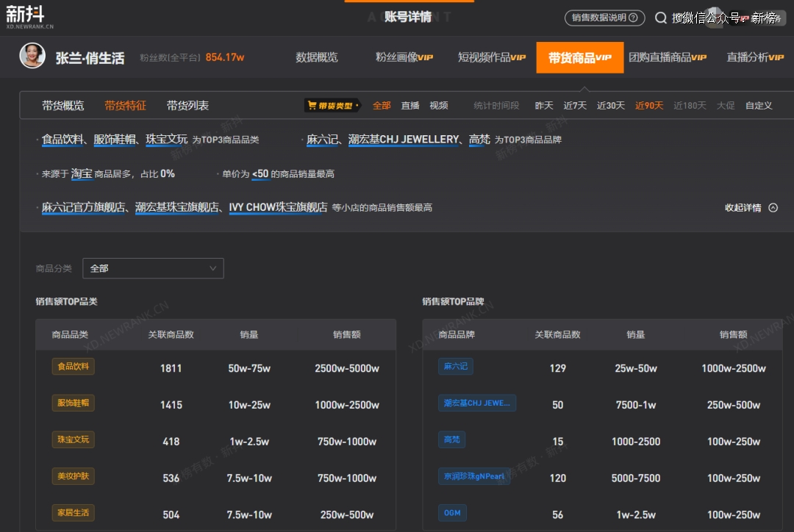Screen dimensions: 794x532
Task: Click the <50 unit price link
Action: pos(260,173)
